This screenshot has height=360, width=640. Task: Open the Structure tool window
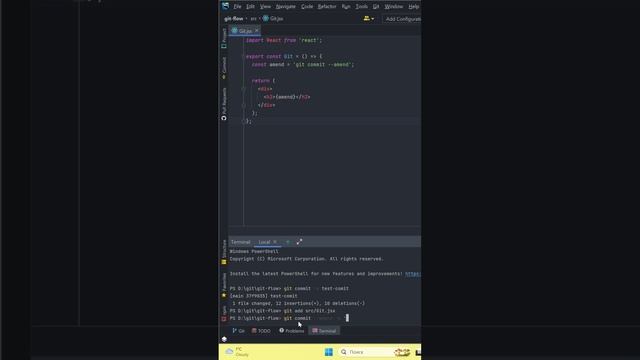coord(224,252)
